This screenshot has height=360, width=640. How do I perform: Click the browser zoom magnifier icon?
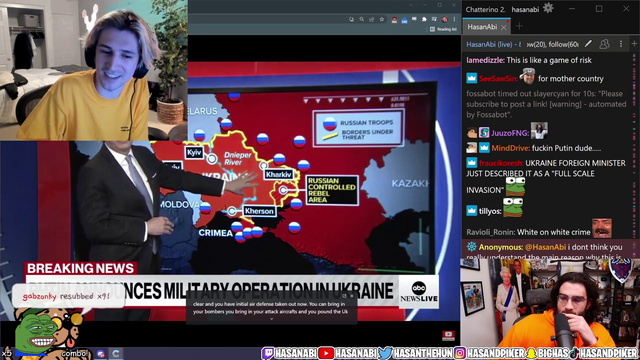[x=362, y=19]
